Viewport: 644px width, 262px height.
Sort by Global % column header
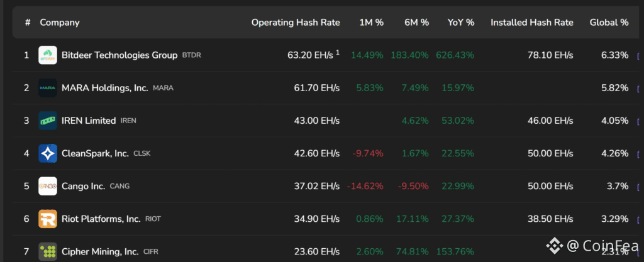pyautogui.click(x=609, y=23)
